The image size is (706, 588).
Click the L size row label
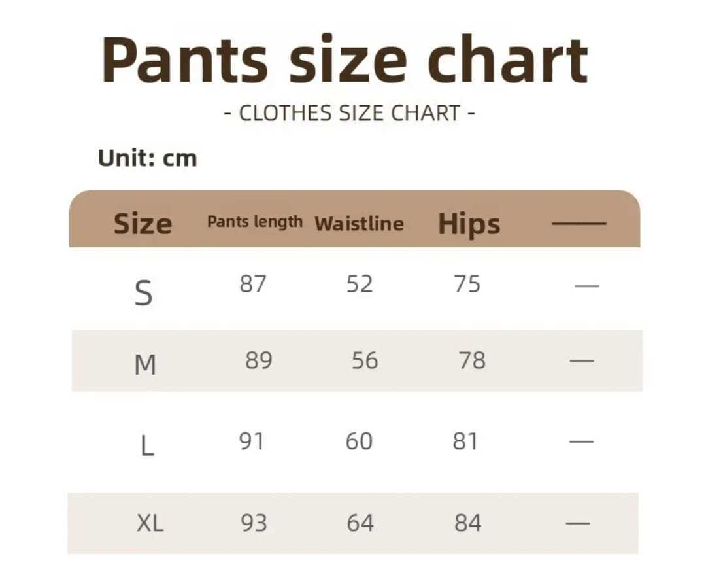147,446
